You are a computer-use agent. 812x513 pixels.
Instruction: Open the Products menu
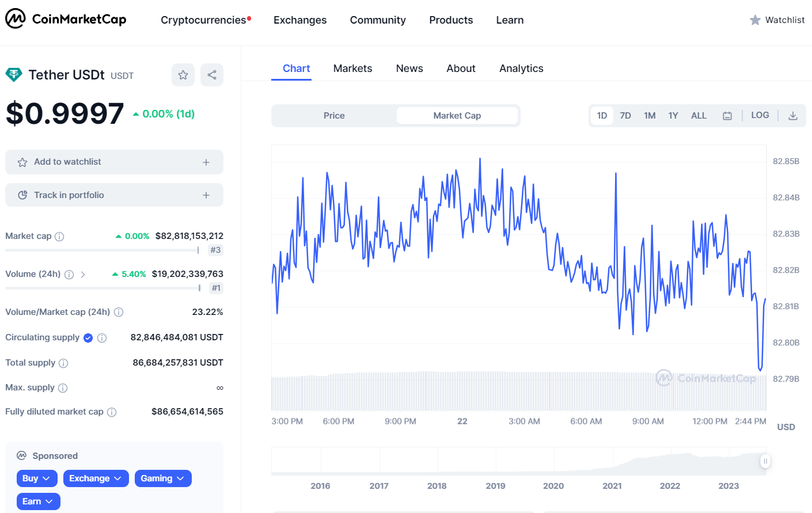[451, 20]
